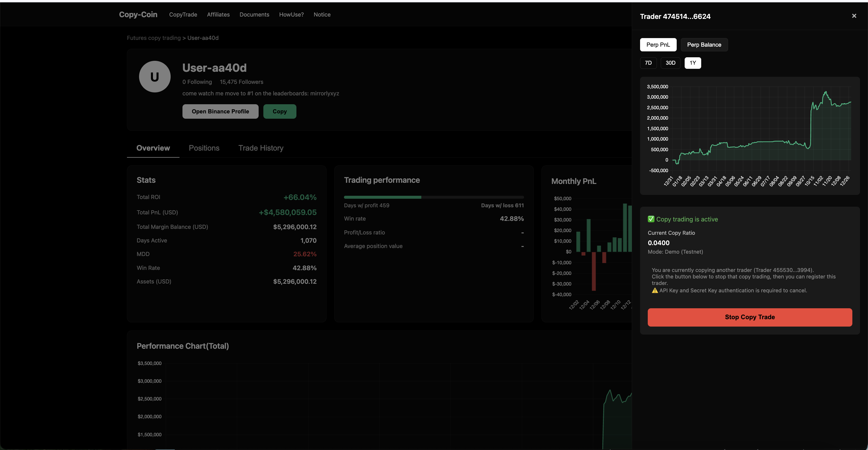Open the CopyTrade menu item
The width and height of the screenshot is (868, 450).
tap(183, 14)
